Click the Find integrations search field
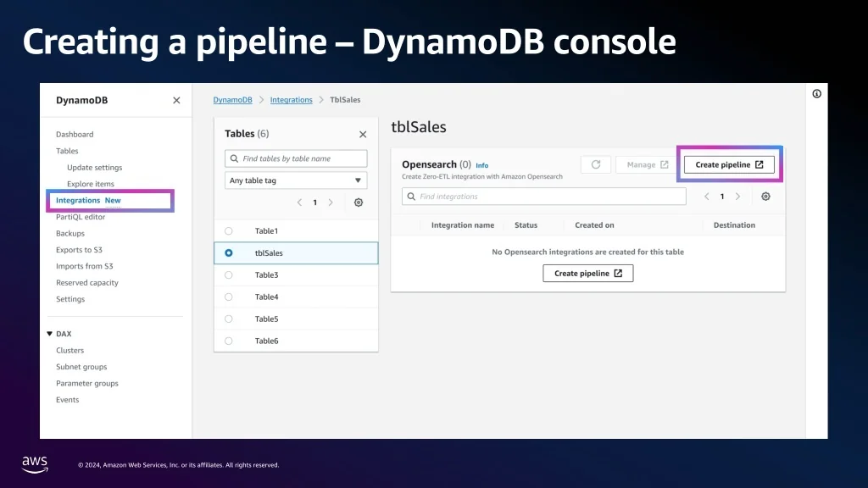 543,197
